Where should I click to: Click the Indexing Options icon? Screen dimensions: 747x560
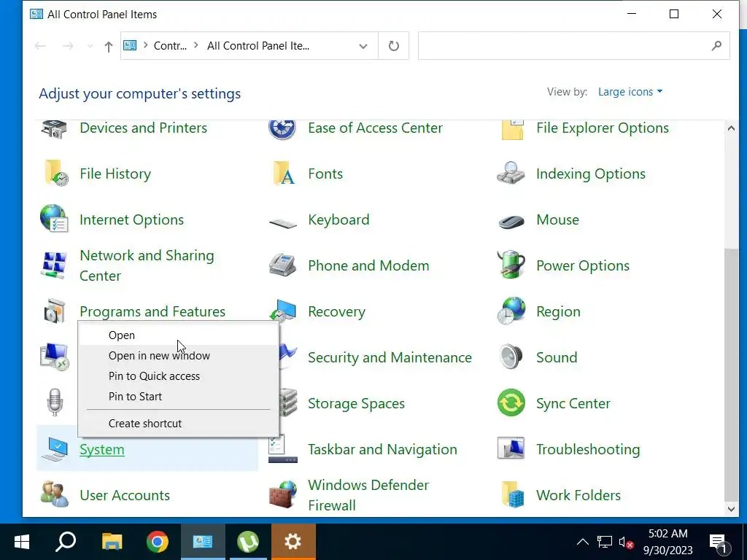tap(511, 173)
